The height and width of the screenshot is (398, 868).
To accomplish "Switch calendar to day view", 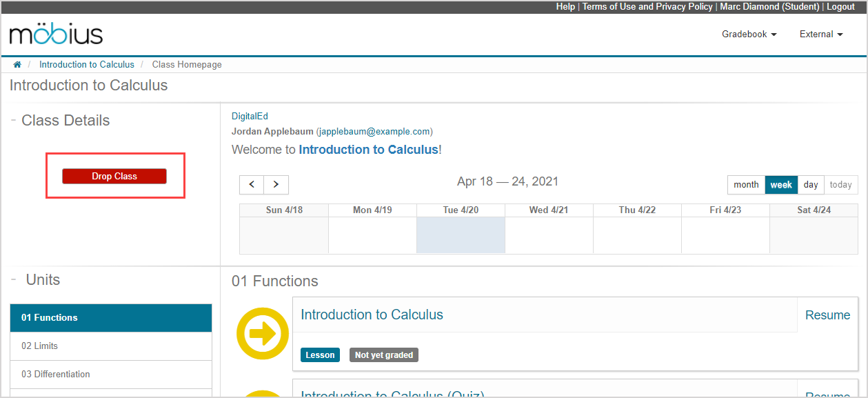I will 811,185.
